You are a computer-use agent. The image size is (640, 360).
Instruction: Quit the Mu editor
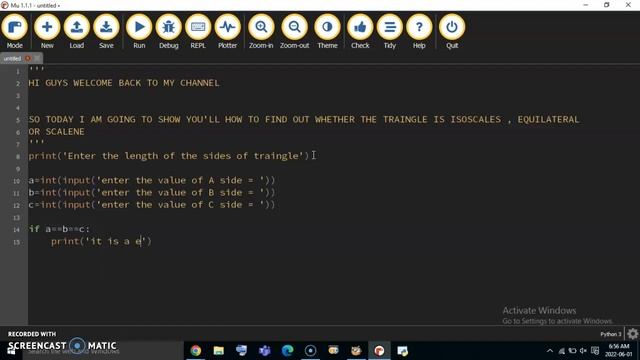pyautogui.click(x=452, y=31)
